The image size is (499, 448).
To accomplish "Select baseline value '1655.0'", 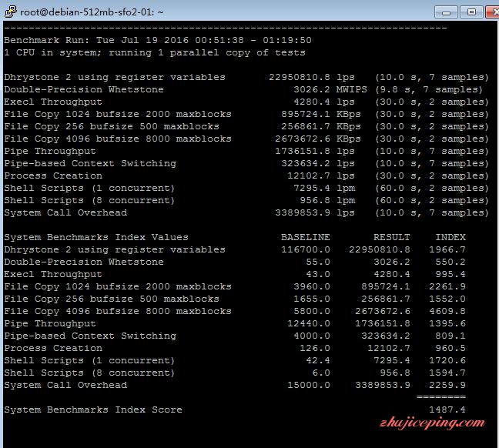I will 312,299.
